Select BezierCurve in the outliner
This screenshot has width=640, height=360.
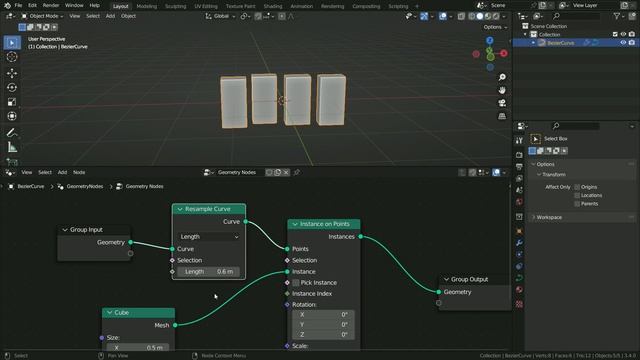(560, 43)
